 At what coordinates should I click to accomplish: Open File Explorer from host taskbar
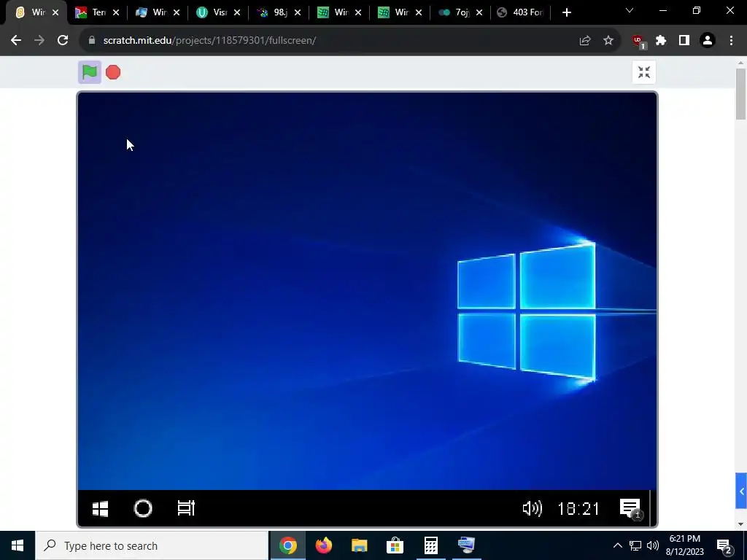point(359,545)
